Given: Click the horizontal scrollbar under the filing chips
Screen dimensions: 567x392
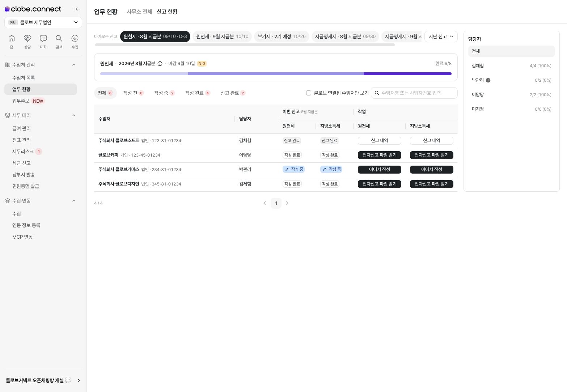Looking at the screenshot, I should click(x=245, y=45).
